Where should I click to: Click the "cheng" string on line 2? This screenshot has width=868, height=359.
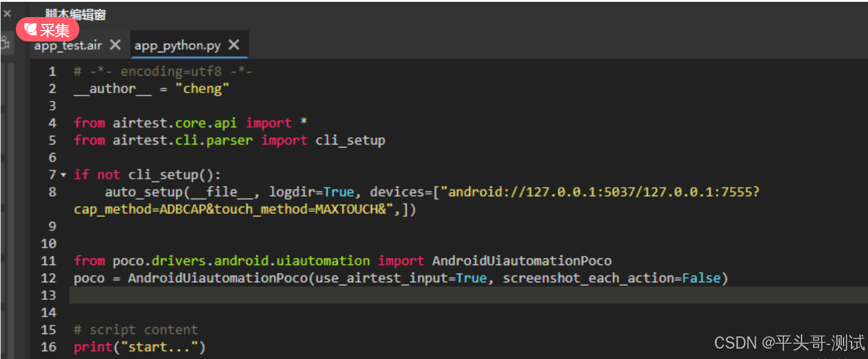coord(202,89)
